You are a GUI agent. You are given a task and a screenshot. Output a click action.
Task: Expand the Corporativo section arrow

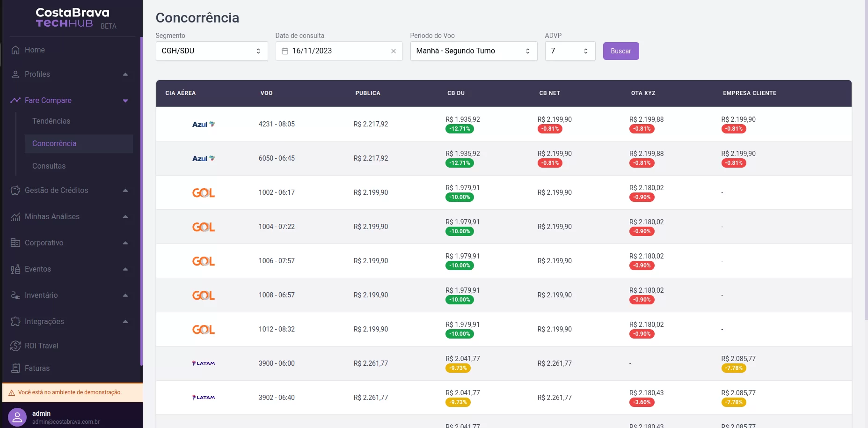(x=125, y=243)
